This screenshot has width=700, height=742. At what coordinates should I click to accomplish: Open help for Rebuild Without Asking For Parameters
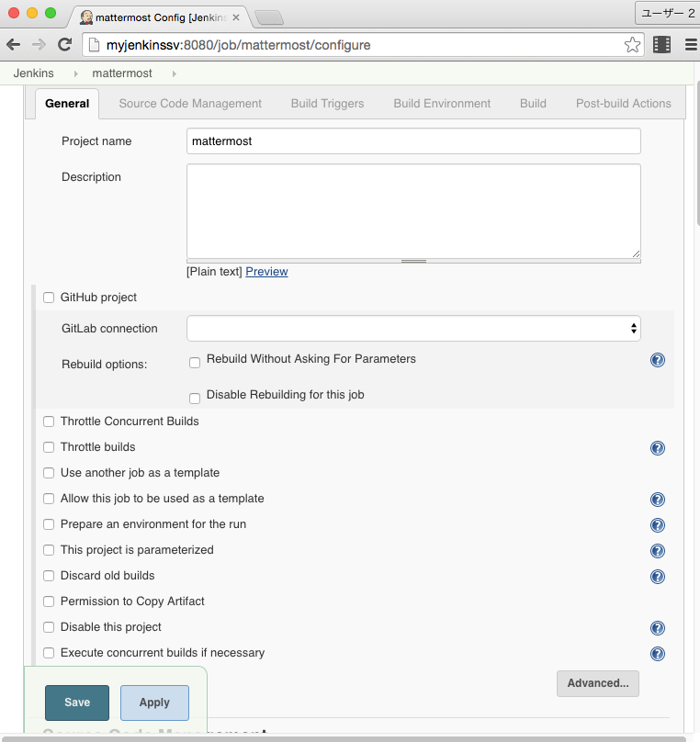coord(657,360)
